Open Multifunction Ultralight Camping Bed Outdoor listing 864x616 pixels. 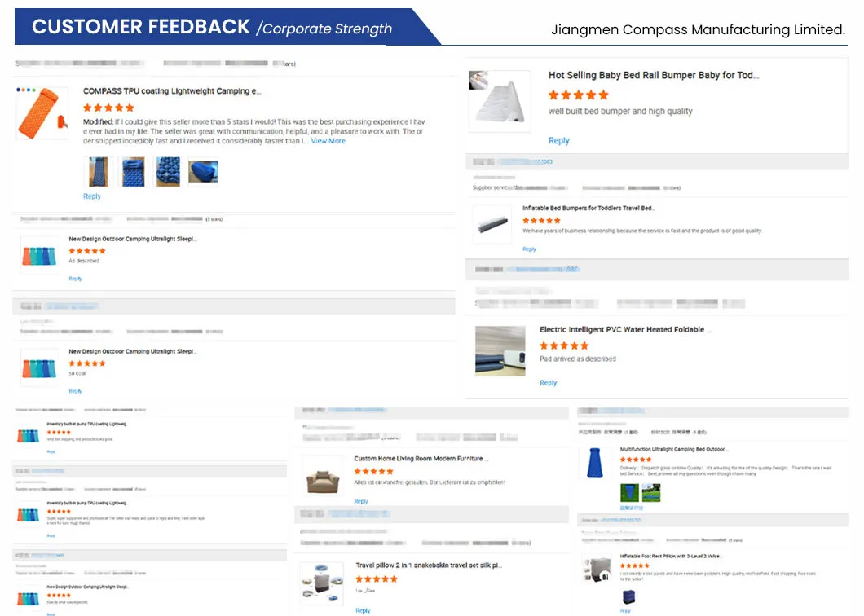(x=672, y=449)
